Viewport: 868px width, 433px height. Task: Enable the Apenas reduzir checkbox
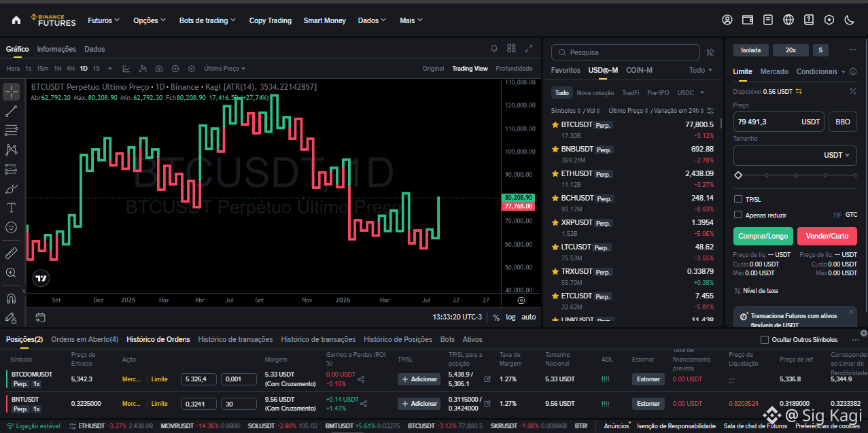coord(738,215)
